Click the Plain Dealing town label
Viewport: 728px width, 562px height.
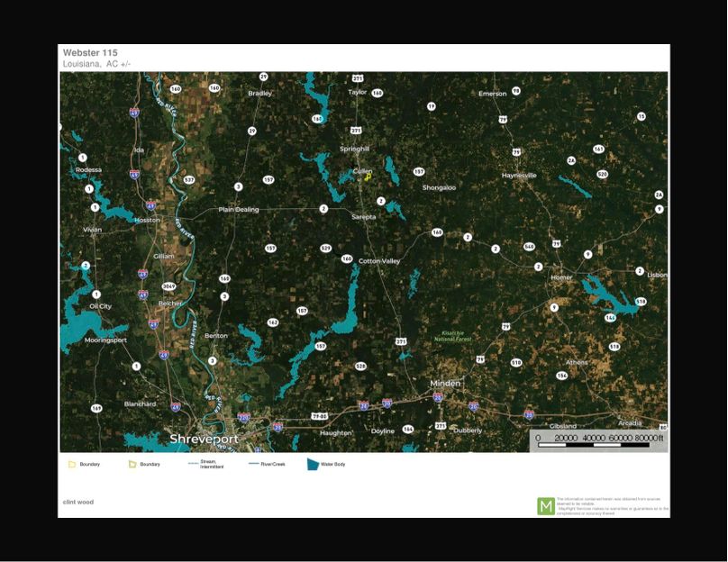tap(239, 209)
